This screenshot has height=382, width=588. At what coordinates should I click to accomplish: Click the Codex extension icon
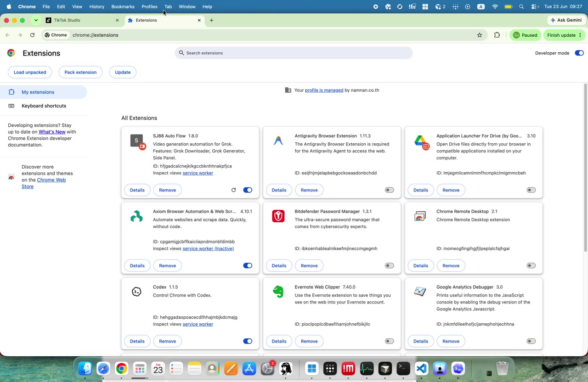point(136,292)
